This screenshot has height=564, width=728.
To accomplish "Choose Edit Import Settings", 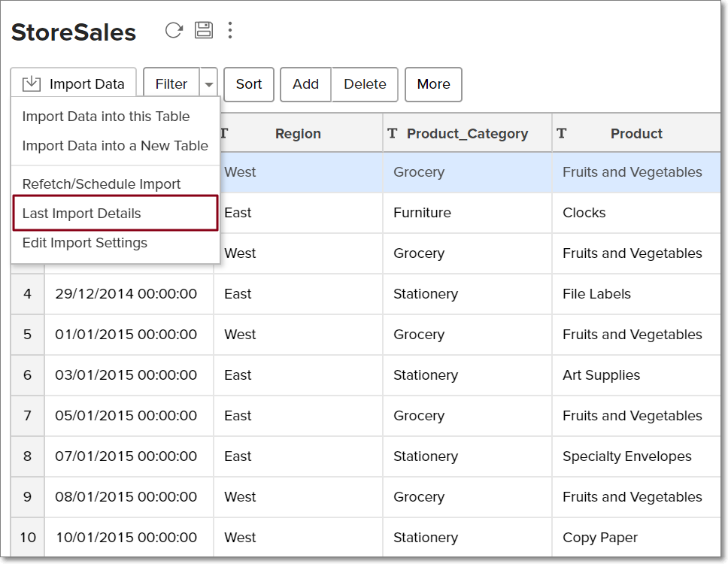I will pyautogui.click(x=84, y=243).
